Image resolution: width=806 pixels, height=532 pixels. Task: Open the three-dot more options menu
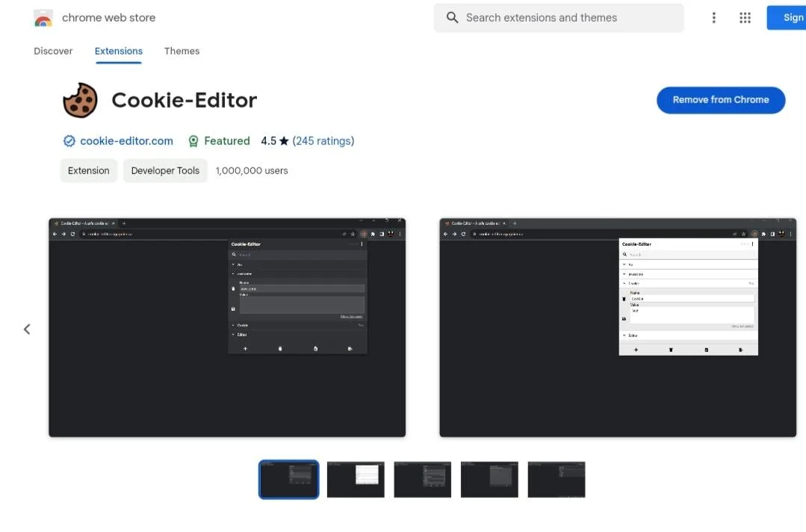pos(713,18)
